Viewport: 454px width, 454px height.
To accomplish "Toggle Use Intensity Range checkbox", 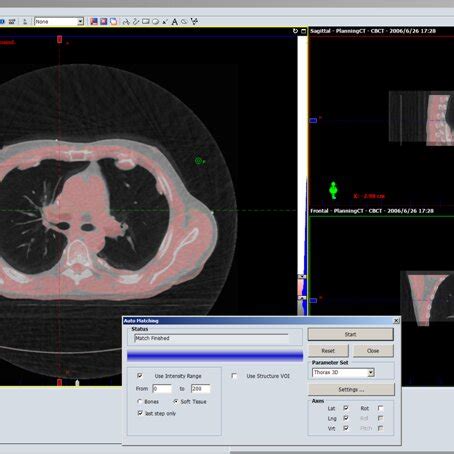I will coord(140,376).
